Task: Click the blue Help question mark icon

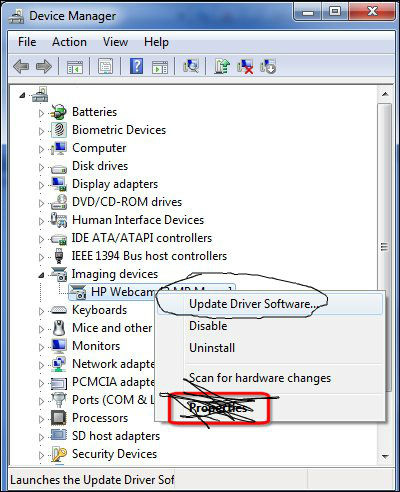Action: click(x=137, y=66)
